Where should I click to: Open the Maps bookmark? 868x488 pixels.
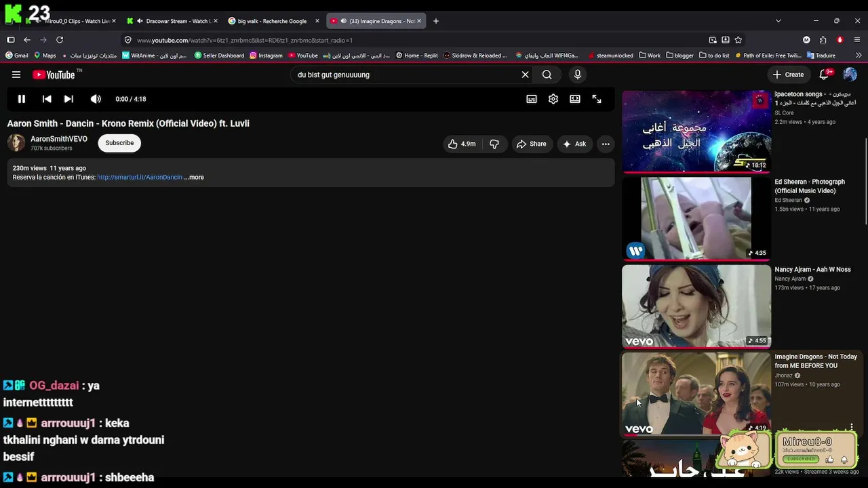(x=45, y=56)
